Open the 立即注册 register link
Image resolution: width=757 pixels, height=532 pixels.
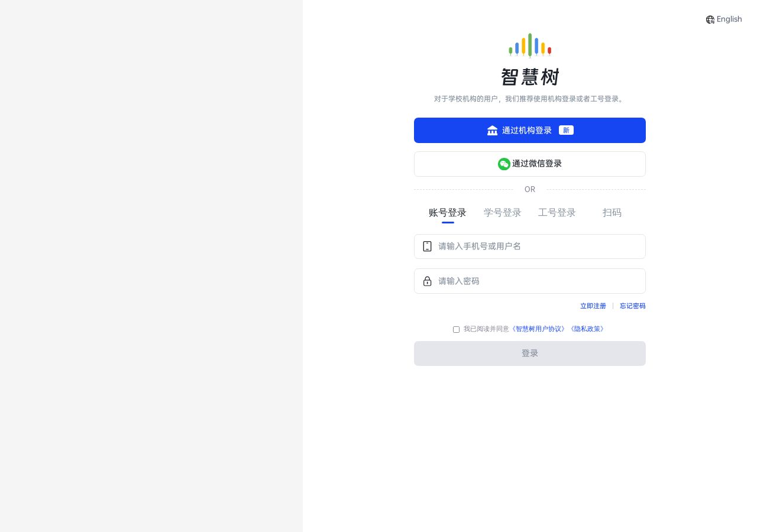[x=593, y=306]
